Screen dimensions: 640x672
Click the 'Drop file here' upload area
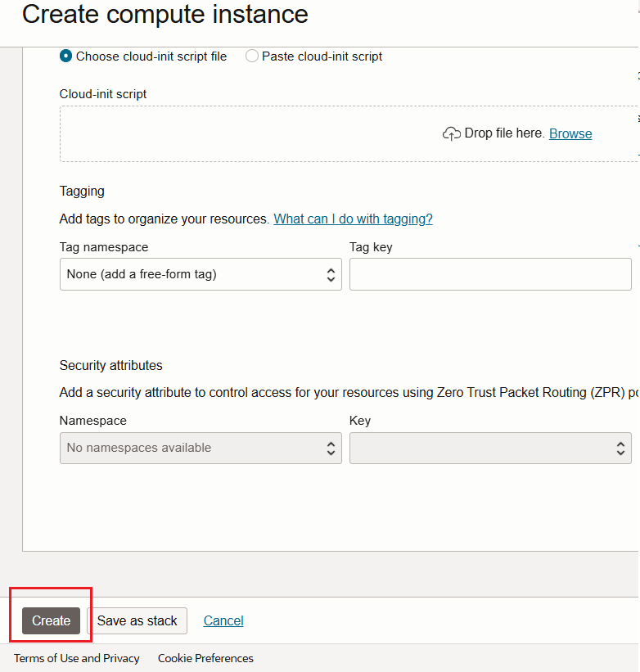click(327, 134)
